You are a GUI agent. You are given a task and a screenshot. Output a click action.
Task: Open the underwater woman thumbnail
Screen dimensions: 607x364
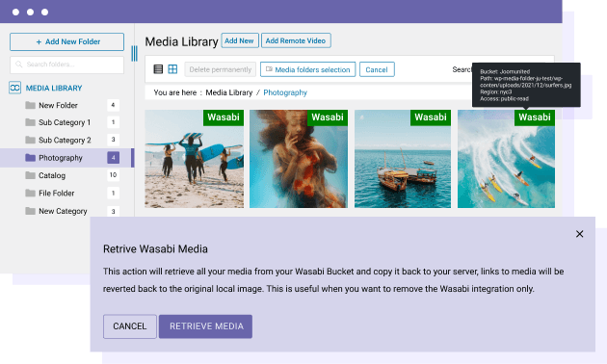pyautogui.click(x=299, y=159)
